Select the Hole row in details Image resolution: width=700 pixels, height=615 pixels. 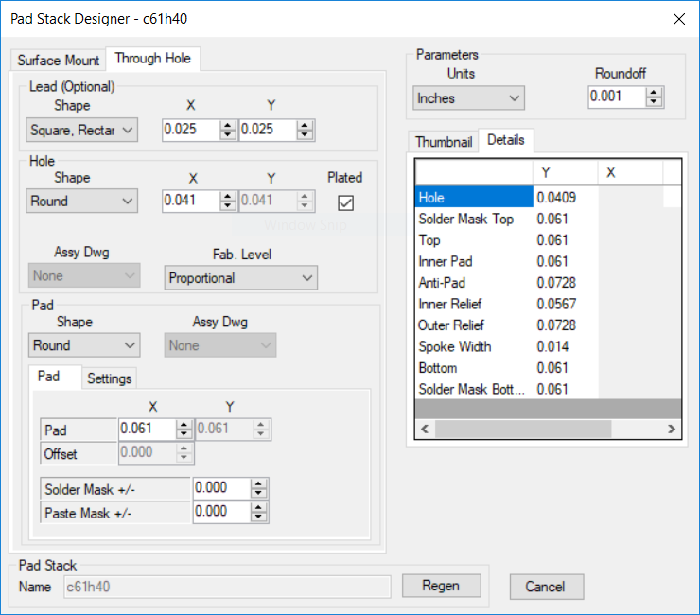point(474,197)
